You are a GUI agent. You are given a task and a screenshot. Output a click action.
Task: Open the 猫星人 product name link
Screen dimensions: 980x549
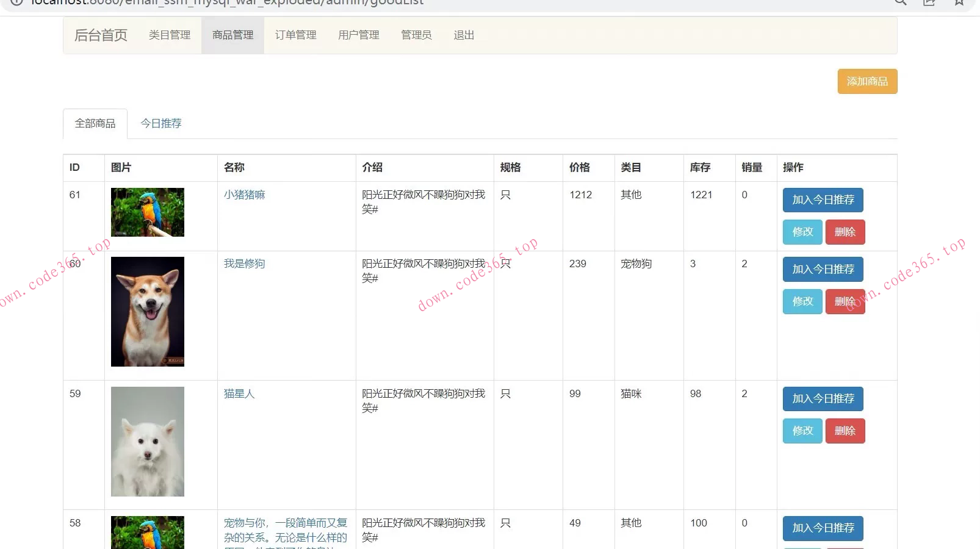tap(239, 393)
